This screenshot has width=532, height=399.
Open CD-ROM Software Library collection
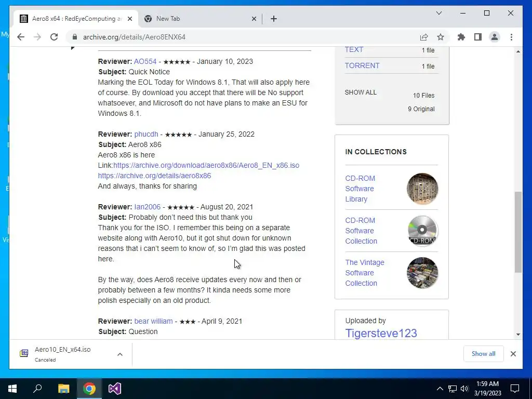(360, 189)
